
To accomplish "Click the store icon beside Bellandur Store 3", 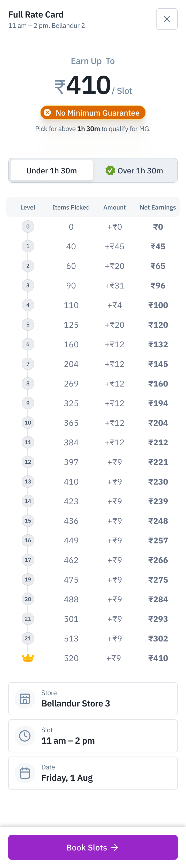I will pyautogui.click(x=25, y=699).
